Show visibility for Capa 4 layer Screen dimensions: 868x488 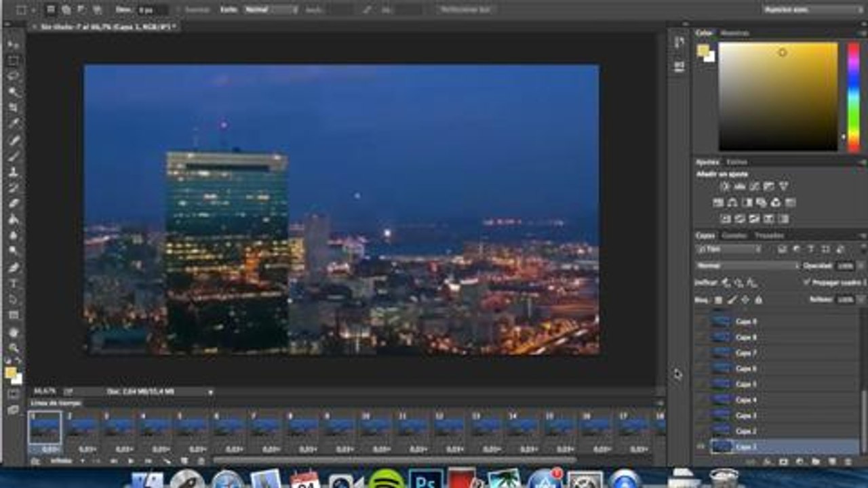(x=701, y=400)
